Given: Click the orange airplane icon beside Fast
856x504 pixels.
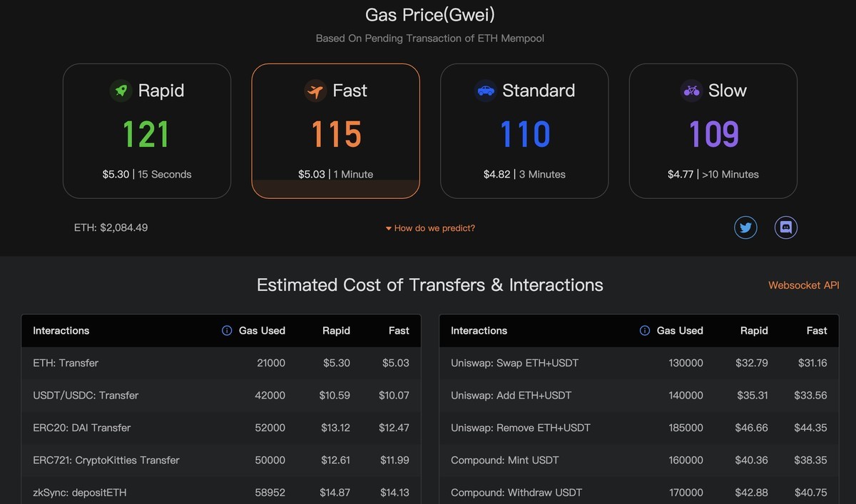Looking at the screenshot, I should 315,91.
